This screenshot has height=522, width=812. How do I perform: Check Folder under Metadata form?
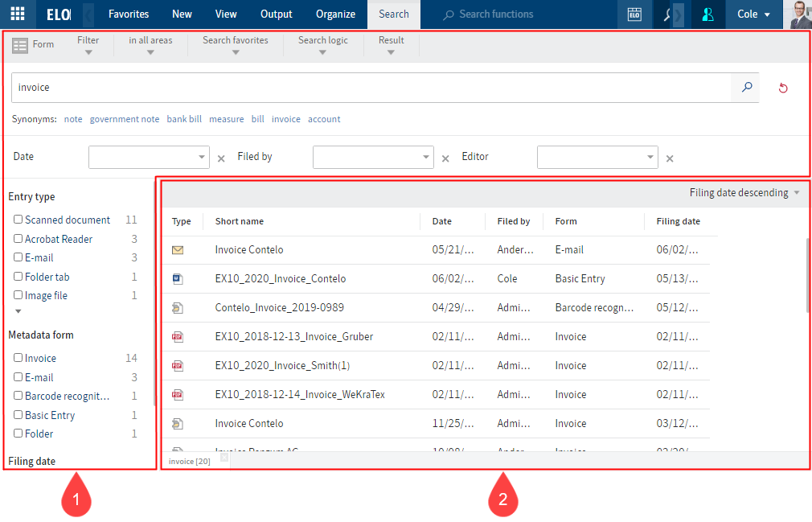pos(18,434)
